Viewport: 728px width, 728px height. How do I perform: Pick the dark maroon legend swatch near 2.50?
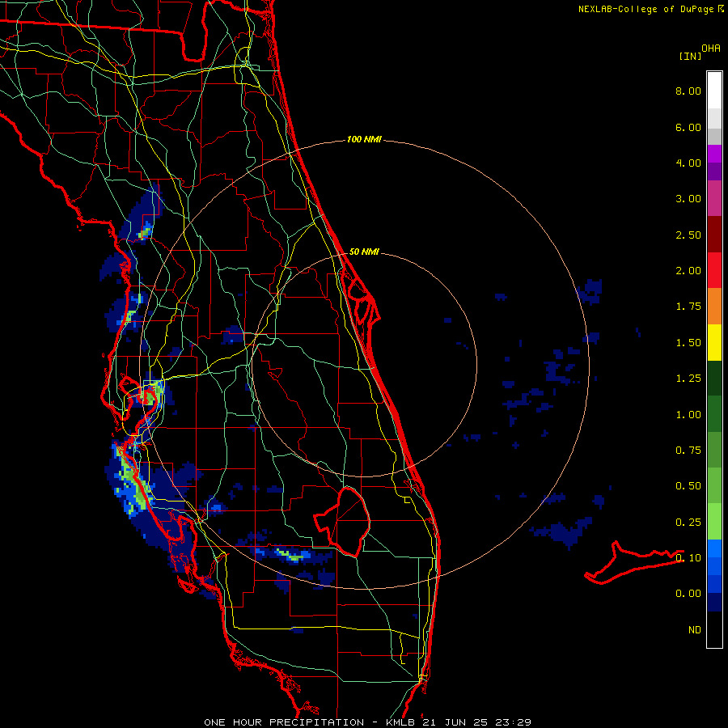click(x=714, y=235)
